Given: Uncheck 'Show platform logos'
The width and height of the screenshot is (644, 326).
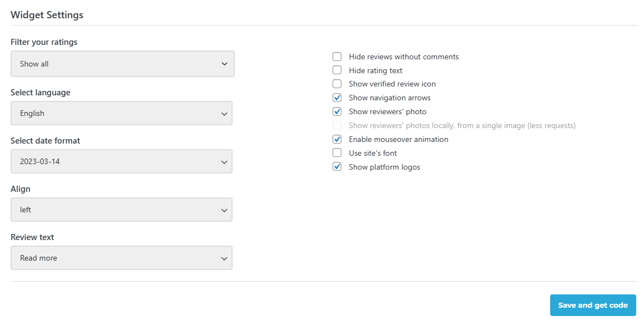Looking at the screenshot, I should click(337, 166).
